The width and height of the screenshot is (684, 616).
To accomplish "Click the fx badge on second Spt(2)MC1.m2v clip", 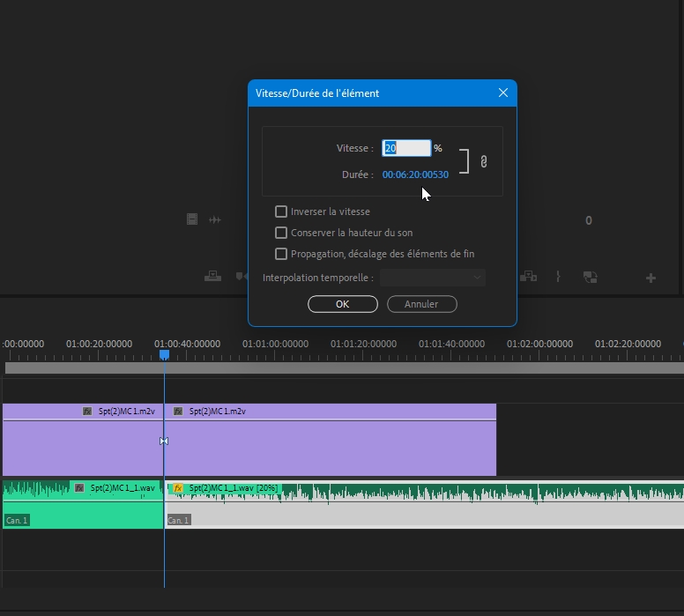I will (178, 412).
